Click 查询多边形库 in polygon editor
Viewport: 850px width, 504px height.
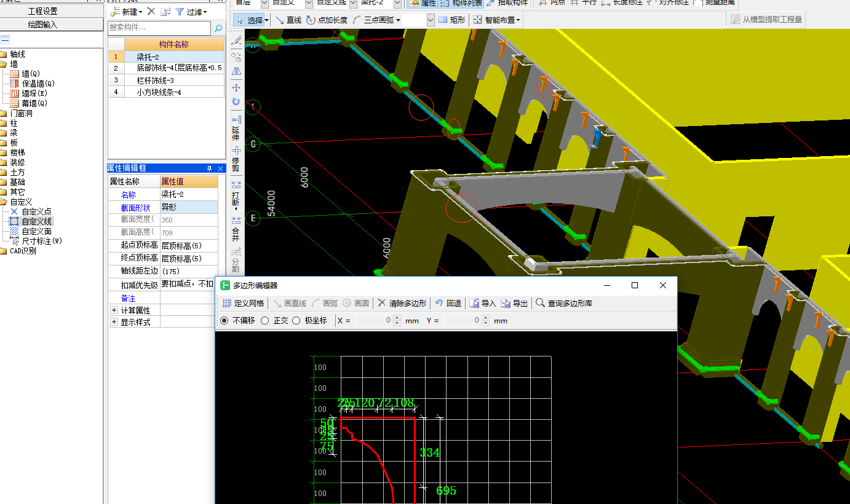click(564, 303)
